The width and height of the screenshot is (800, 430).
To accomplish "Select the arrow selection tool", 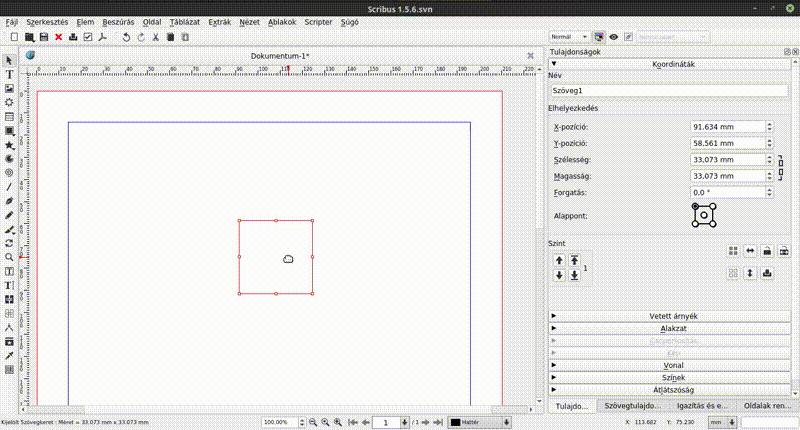I will pos(9,61).
